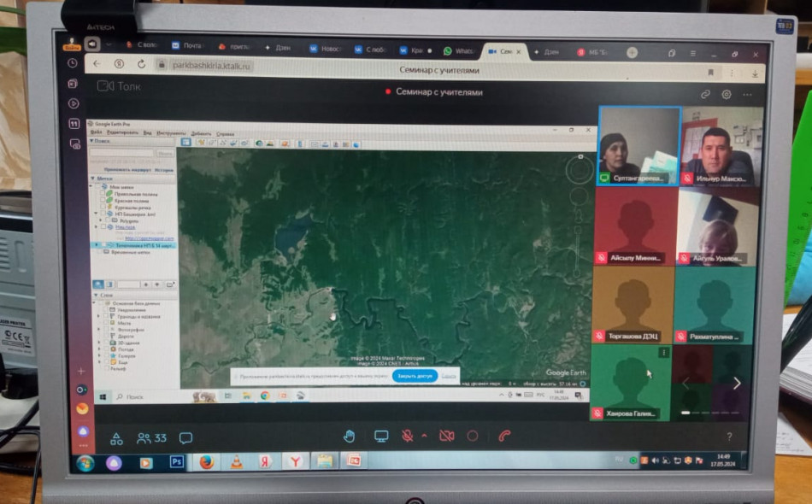This screenshot has height=504, width=812.
Task: Check the Polygons folder checkbox
Action: [x=108, y=220]
